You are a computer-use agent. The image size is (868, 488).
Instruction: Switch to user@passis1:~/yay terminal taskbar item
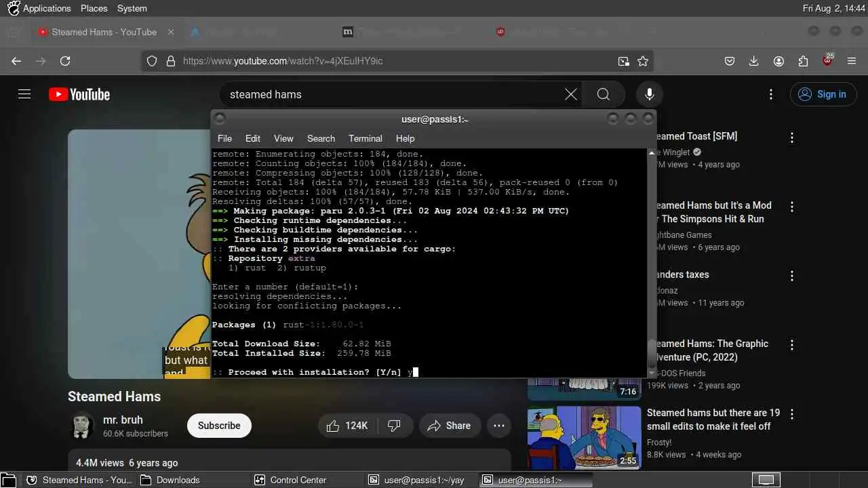(x=421, y=480)
